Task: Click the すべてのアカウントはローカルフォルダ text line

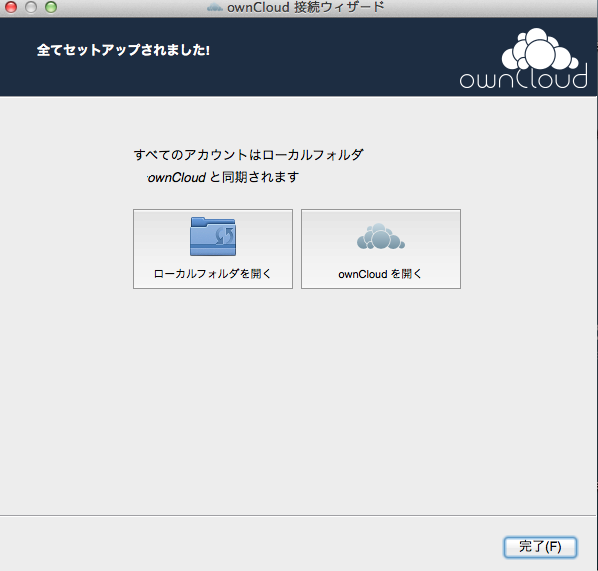Action: 248,155
